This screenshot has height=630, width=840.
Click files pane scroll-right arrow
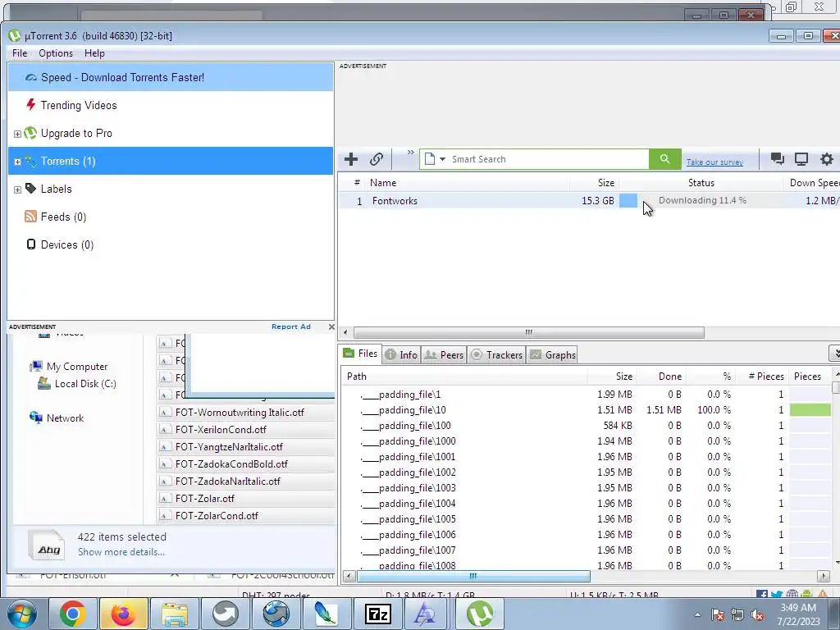click(x=824, y=576)
